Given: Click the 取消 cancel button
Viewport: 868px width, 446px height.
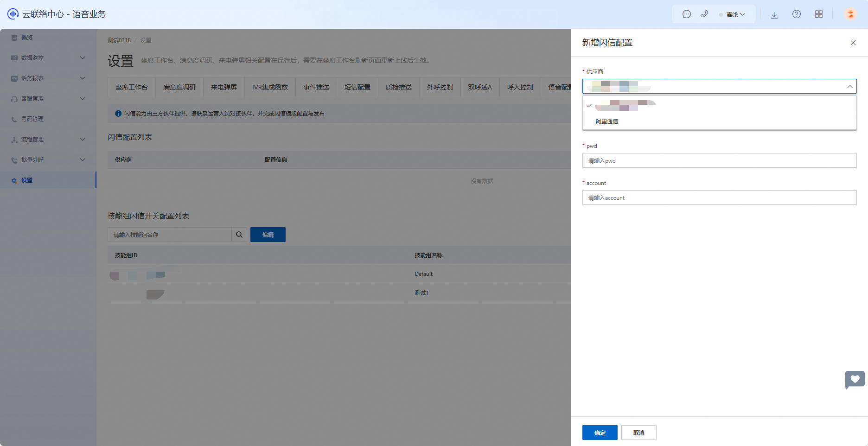Looking at the screenshot, I should coord(639,433).
